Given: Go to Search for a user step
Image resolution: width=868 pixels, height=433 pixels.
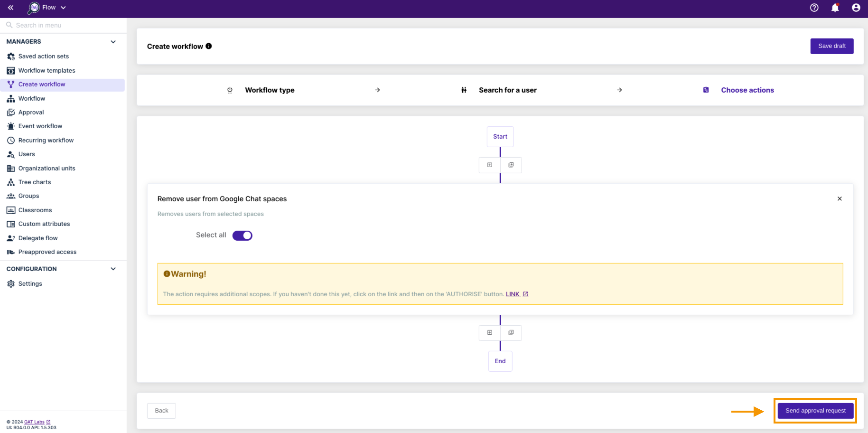Looking at the screenshot, I should pyautogui.click(x=508, y=90).
